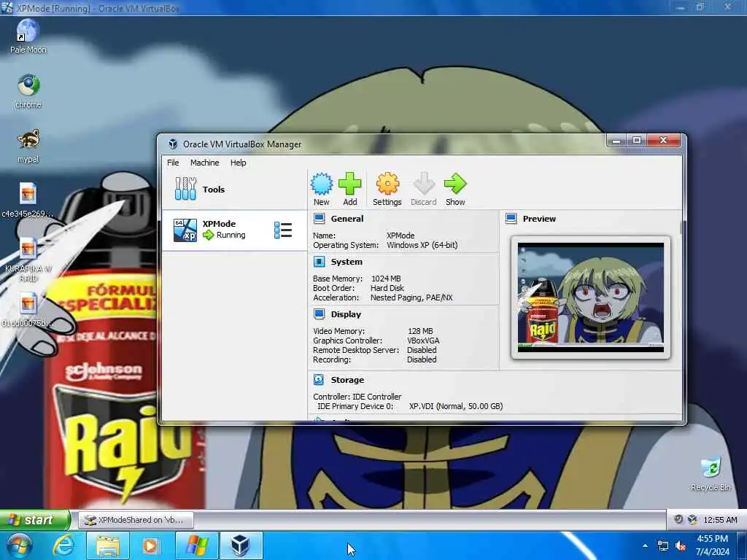Select the Tools item in the sidebar
Screen dimensions: 747x560
pyautogui.click(x=234, y=189)
